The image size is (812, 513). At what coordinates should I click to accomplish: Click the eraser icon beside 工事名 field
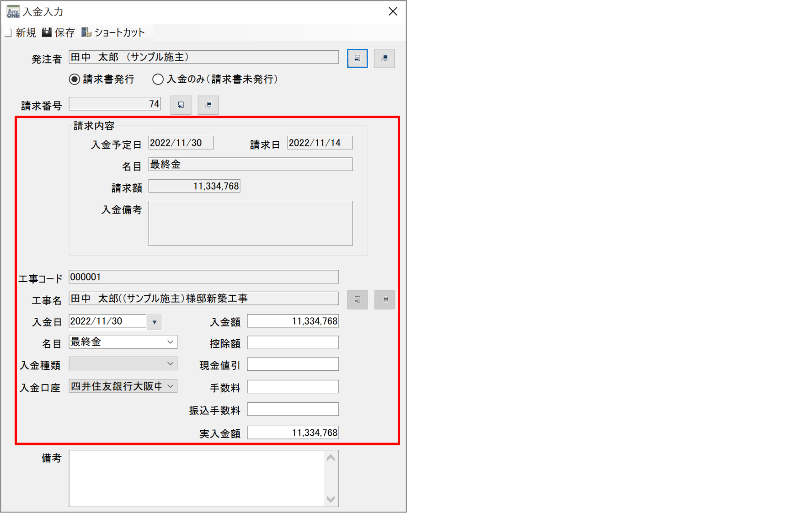385,300
